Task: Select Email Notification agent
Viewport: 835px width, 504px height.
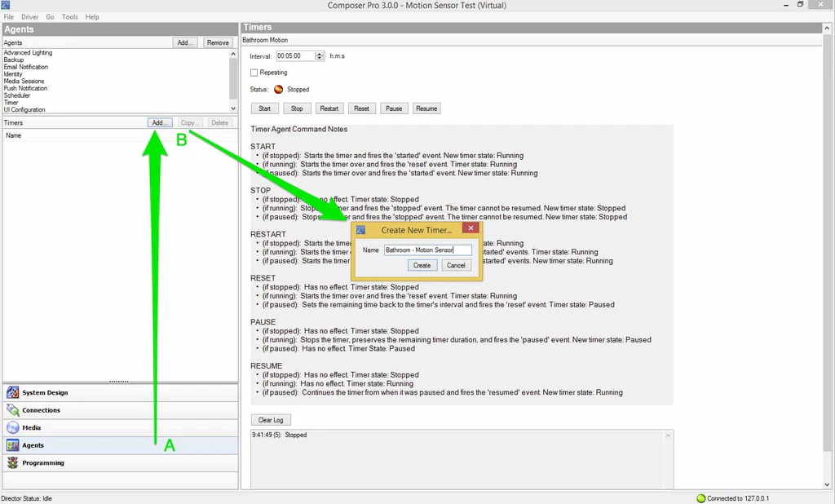Action: click(25, 67)
